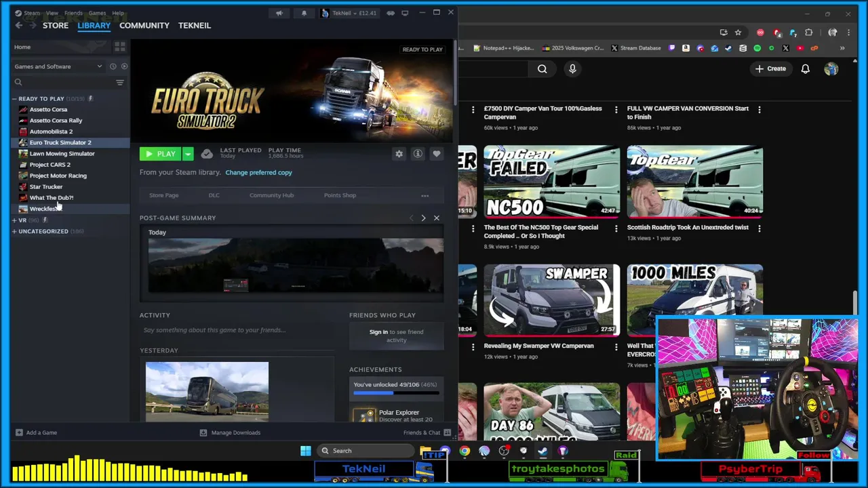Screen dimensions: 868x488
Task: Open options for Scottish Roadtrip video
Action: point(759,228)
